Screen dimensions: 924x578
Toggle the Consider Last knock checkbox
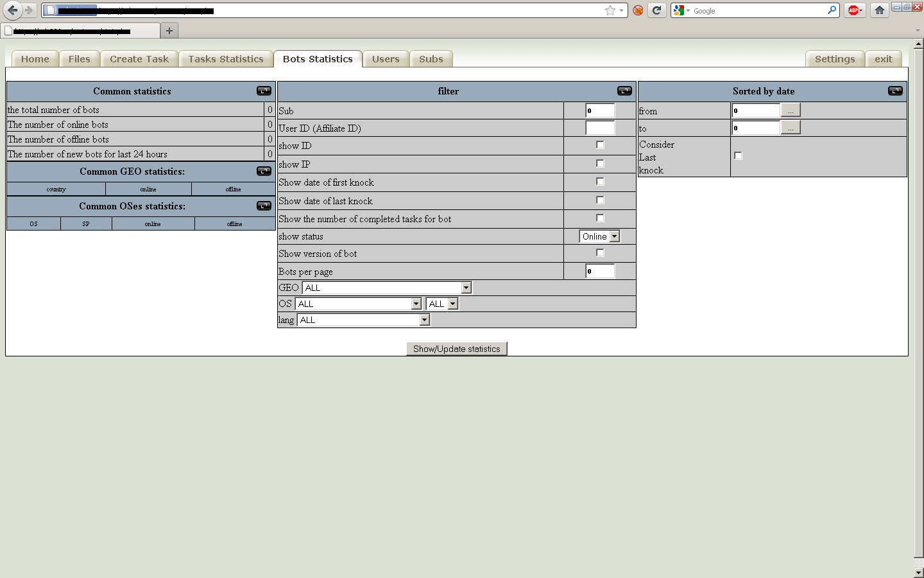coord(738,156)
